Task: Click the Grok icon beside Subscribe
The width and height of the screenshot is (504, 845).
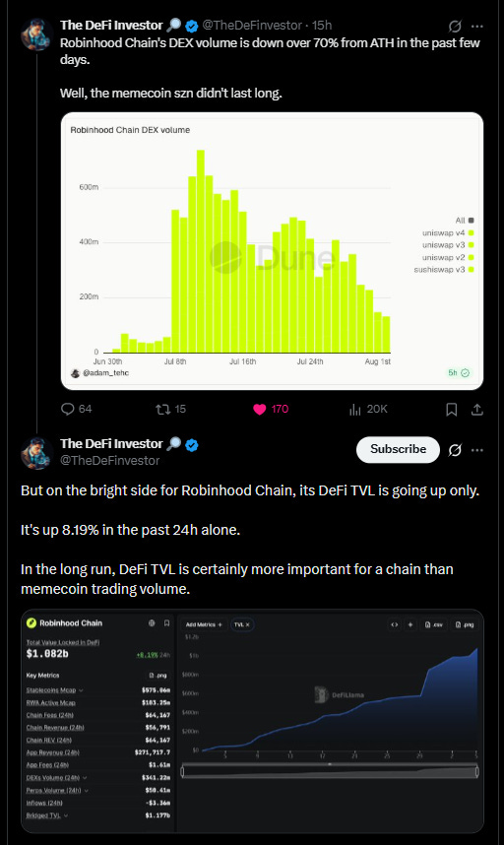Action: 455,450
